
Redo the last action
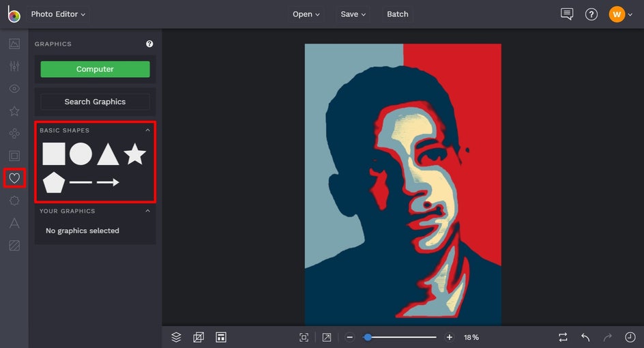coord(607,337)
